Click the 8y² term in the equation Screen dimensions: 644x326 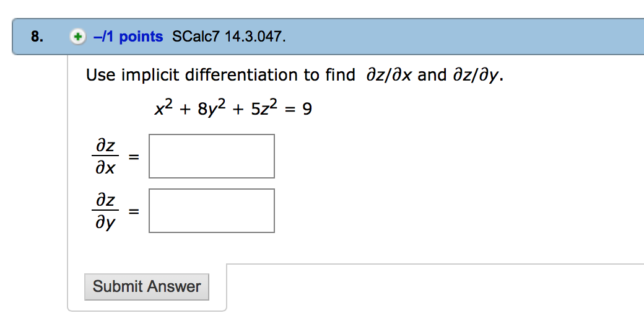[x=212, y=108]
